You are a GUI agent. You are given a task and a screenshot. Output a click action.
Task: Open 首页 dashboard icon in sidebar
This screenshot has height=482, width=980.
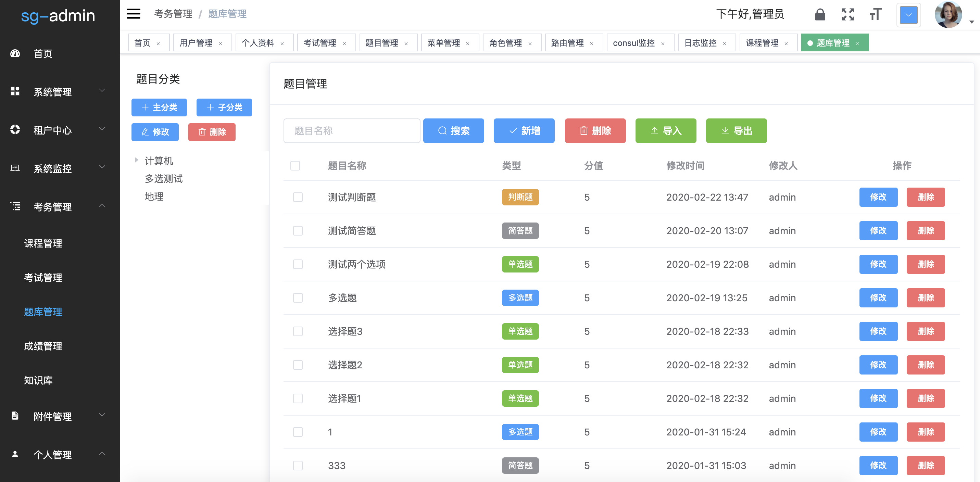(x=15, y=54)
